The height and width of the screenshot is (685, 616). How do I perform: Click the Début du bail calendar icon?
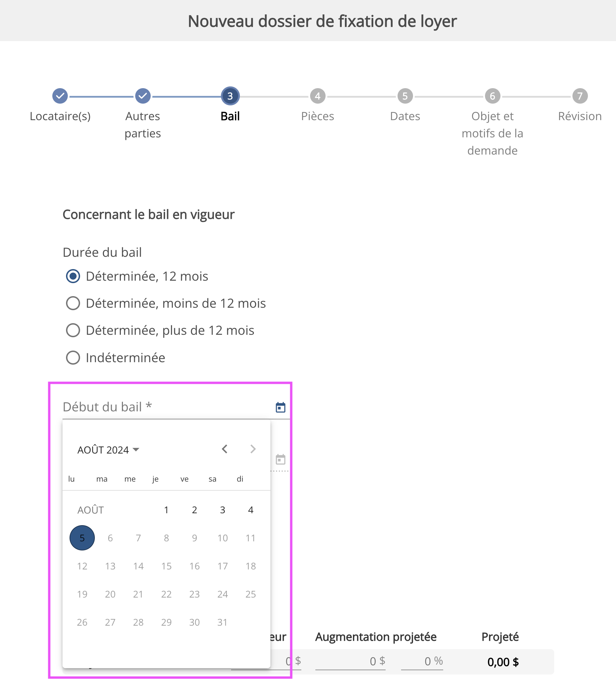280,407
